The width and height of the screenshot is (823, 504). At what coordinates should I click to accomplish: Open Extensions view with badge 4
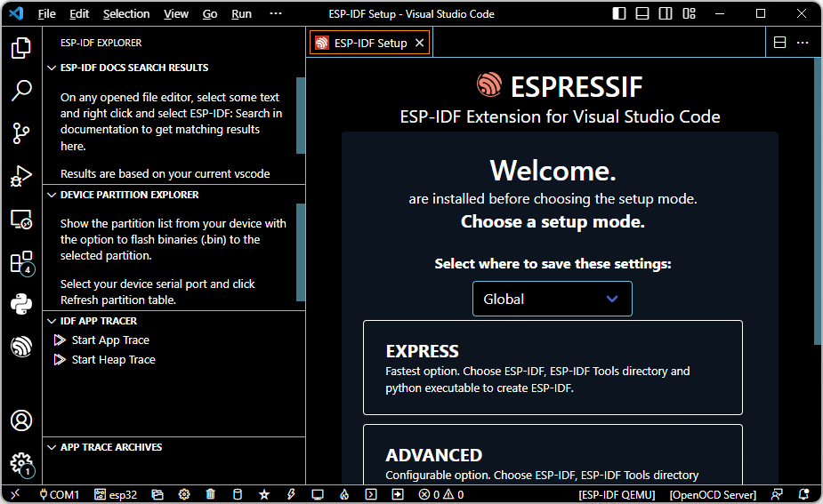pyautogui.click(x=21, y=262)
